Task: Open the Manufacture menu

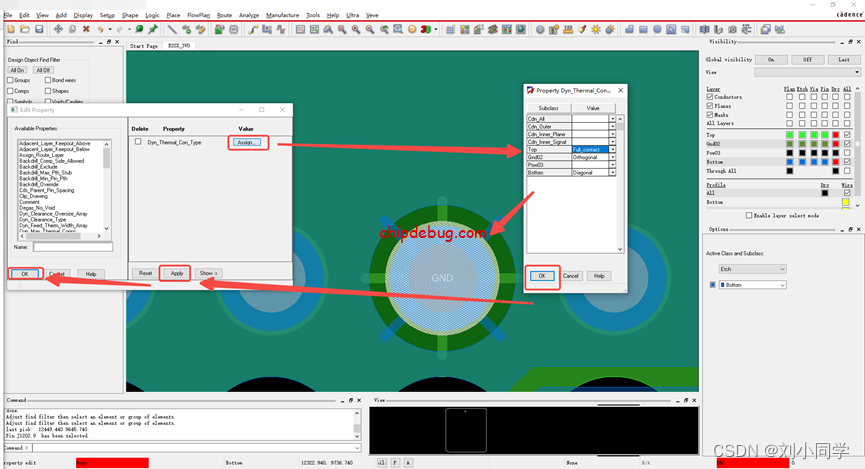Action: (x=282, y=16)
